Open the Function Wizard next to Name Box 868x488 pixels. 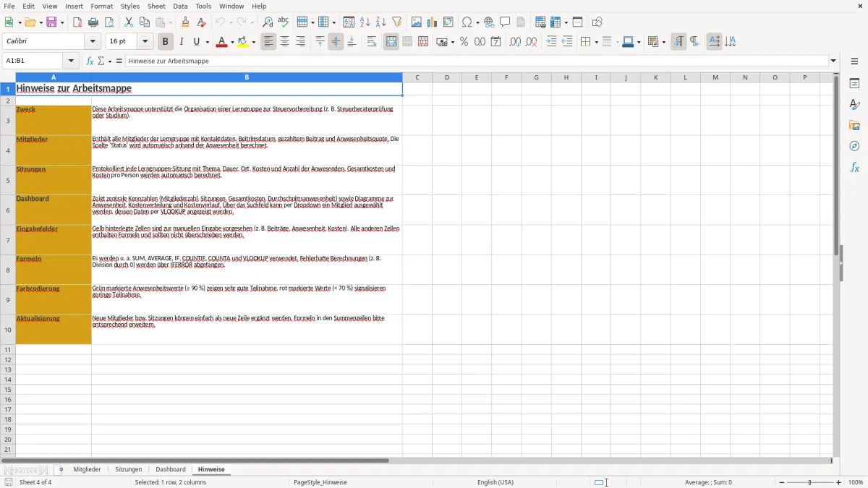pos(90,61)
